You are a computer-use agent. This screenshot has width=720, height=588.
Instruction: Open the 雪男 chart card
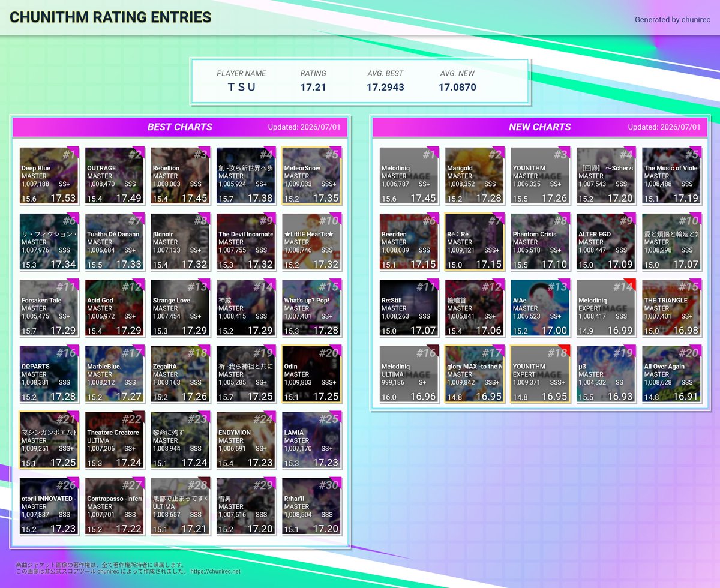[x=245, y=506]
